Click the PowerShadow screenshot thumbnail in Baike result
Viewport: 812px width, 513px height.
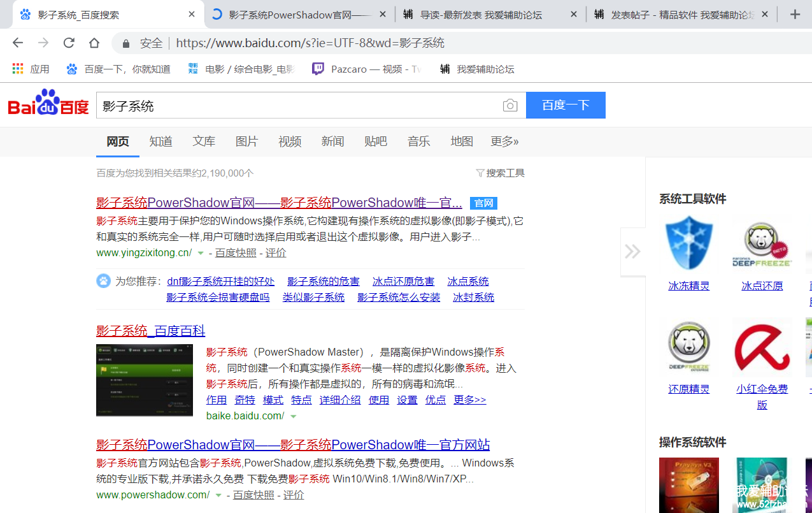point(145,380)
